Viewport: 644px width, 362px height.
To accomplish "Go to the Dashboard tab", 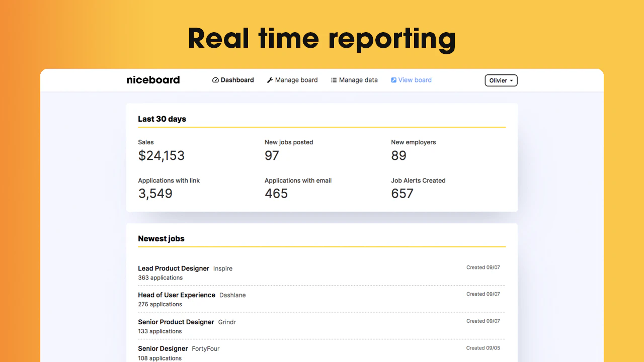I will click(x=236, y=80).
